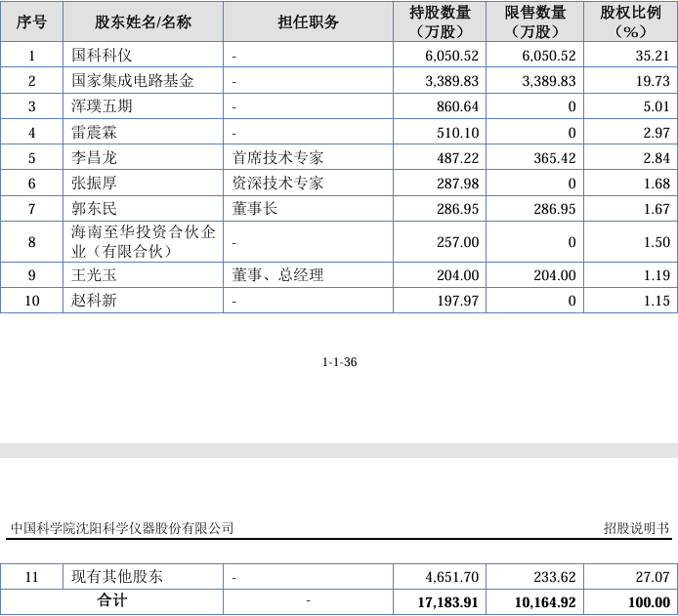Image resolution: width=678 pixels, height=616 pixels.
Task: Select shareholder name 王光玉
Action: [x=94, y=274]
